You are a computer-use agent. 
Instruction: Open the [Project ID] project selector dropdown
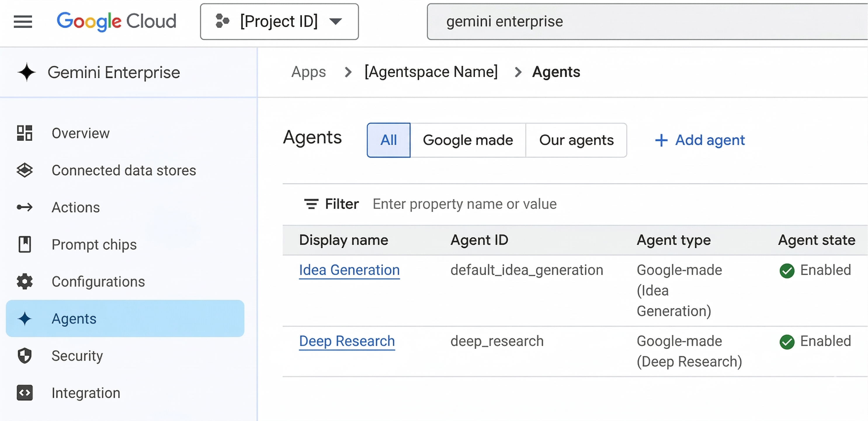(x=279, y=22)
